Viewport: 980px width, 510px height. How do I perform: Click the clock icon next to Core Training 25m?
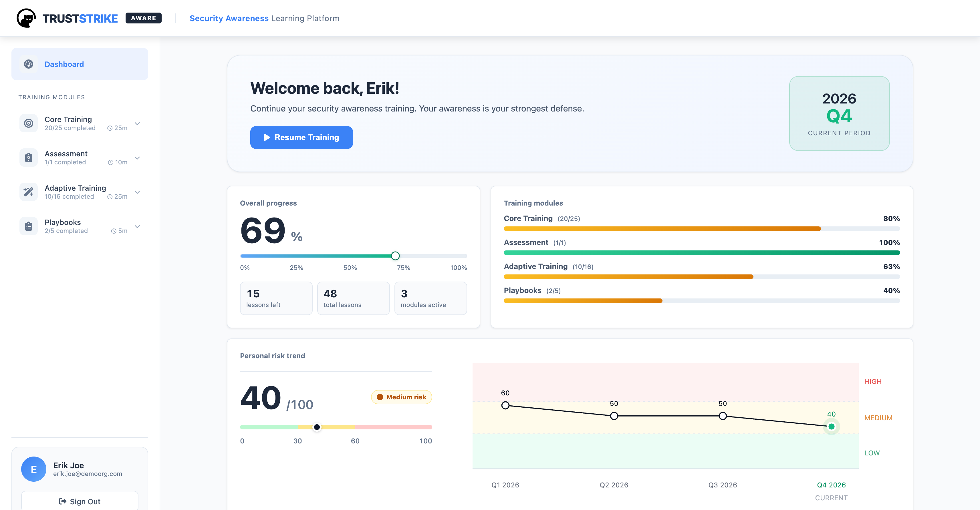click(x=110, y=128)
